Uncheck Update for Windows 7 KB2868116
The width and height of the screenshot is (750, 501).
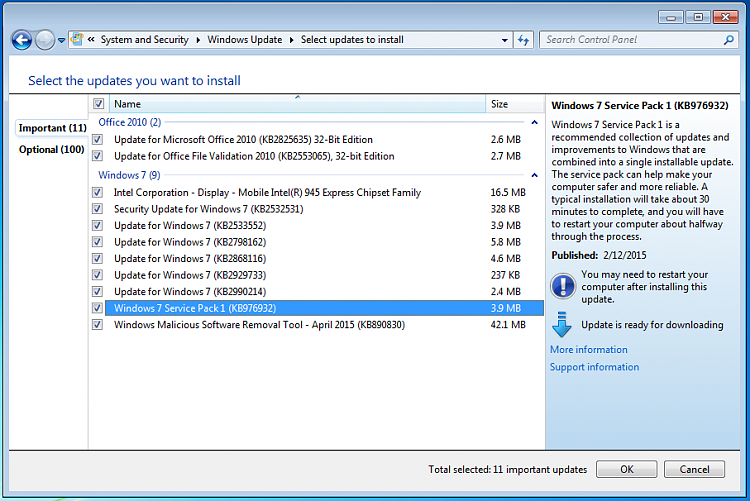98,258
